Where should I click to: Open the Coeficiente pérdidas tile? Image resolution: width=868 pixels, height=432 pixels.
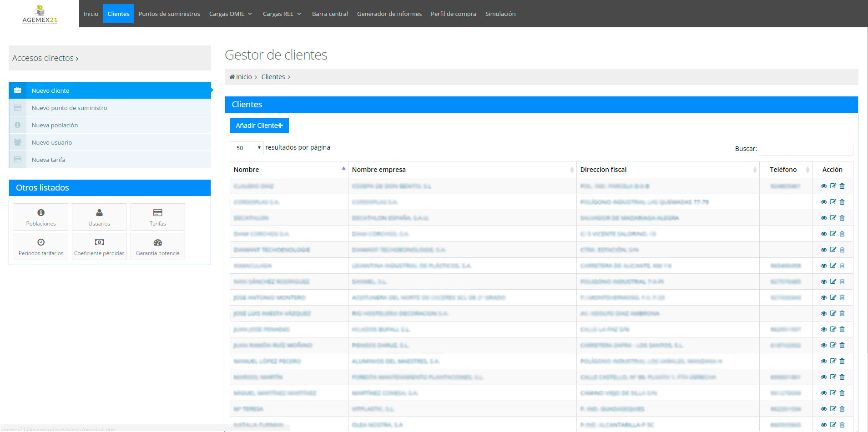click(99, 246)
